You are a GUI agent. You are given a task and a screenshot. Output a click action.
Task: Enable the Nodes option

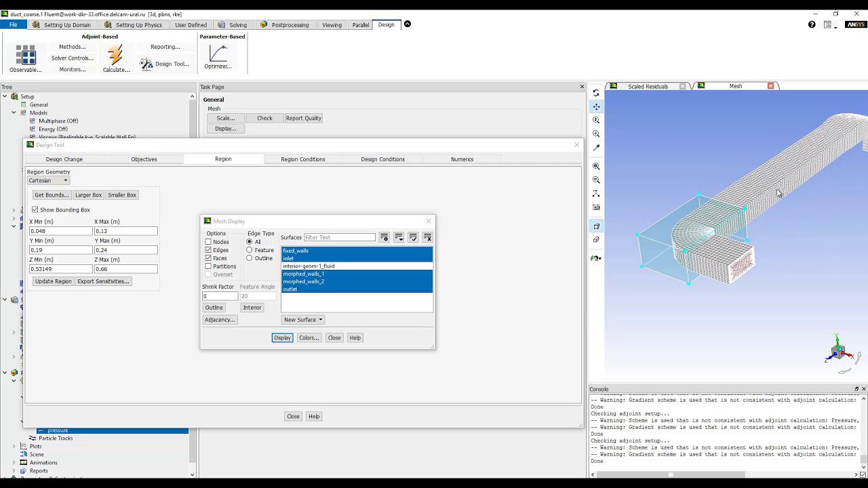tap(208, 242)
